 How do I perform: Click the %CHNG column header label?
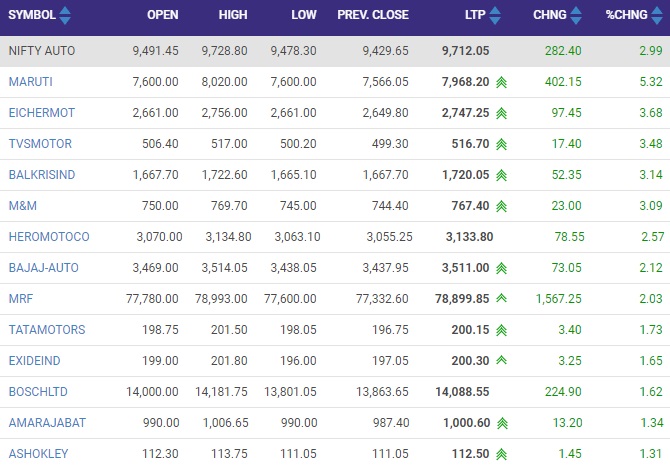[626, 15]
